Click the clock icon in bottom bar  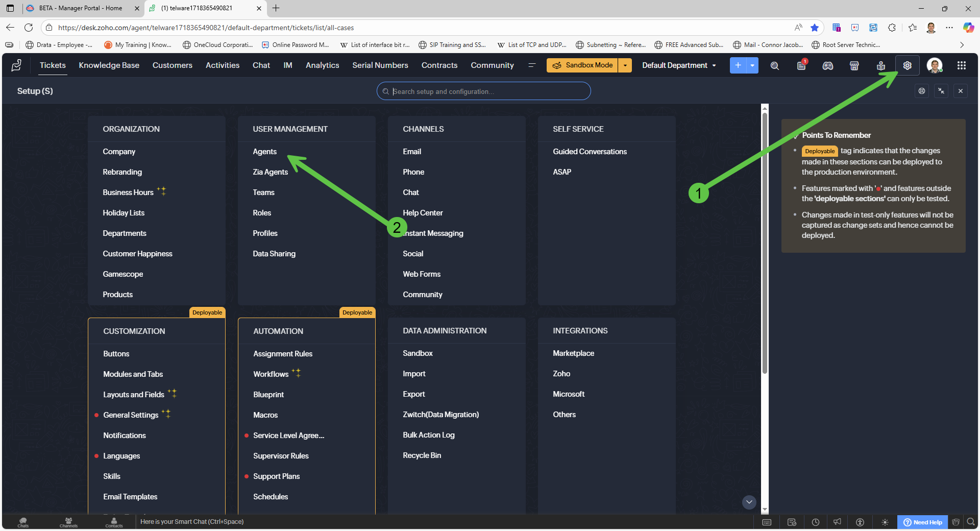pos(816,522)
